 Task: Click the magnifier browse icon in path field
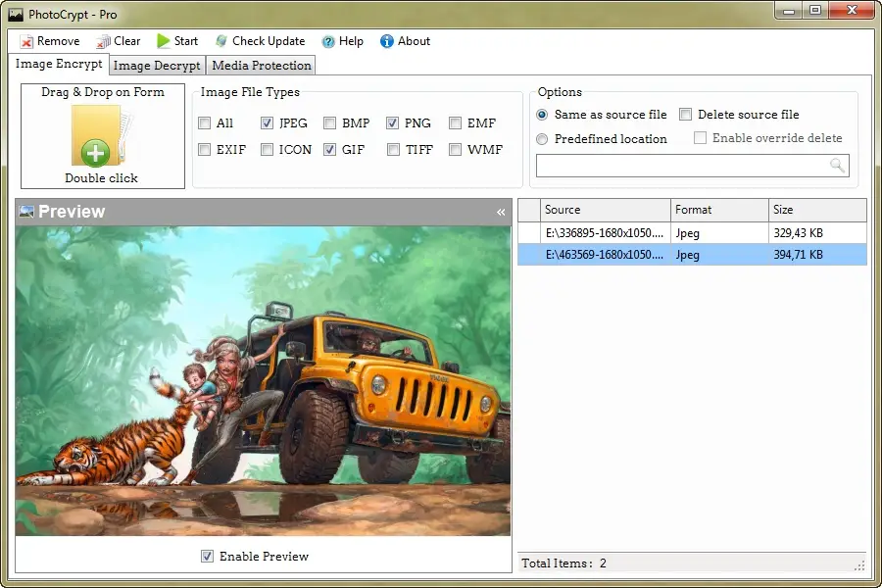[x=838, y=166]
